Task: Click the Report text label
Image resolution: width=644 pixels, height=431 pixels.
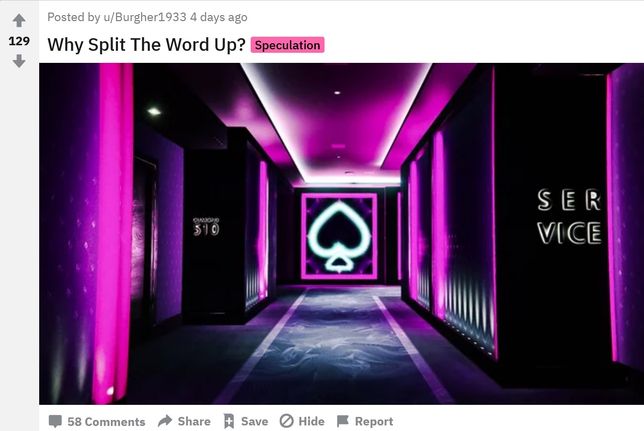Action: 374,421
